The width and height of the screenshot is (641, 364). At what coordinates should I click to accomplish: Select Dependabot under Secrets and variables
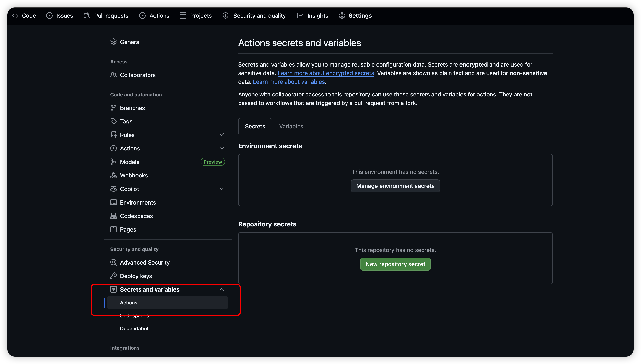[134, 328]
